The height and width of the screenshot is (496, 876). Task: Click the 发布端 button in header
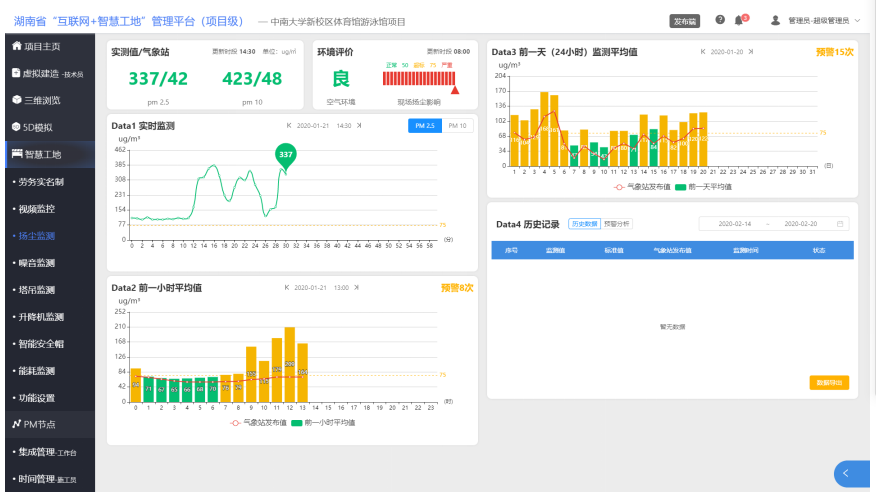tap(685, 20)
